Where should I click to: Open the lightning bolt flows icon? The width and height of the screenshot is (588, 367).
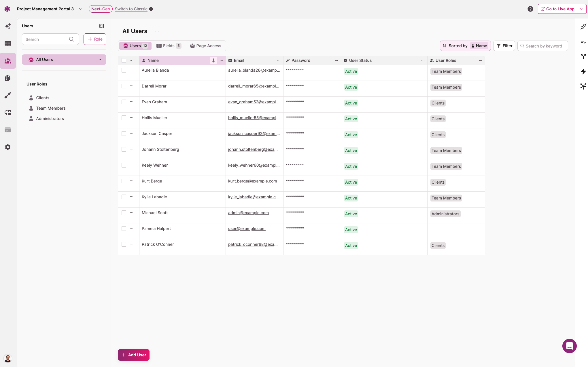point(583,71)
